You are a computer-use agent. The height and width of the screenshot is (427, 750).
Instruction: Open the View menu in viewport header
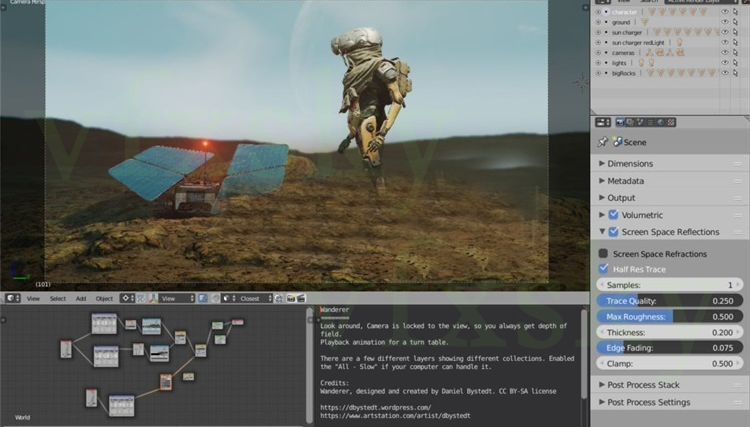click(x=33, y=298)
